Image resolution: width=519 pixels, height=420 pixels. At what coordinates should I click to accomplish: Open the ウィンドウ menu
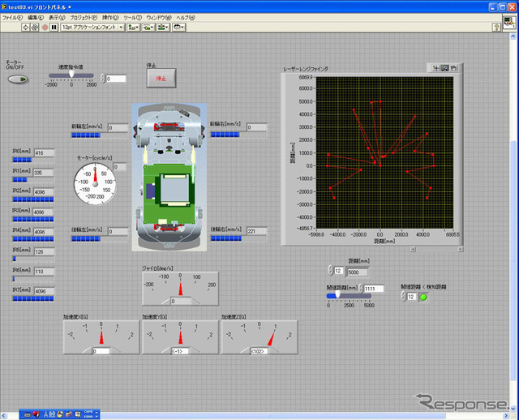[159, 18]
